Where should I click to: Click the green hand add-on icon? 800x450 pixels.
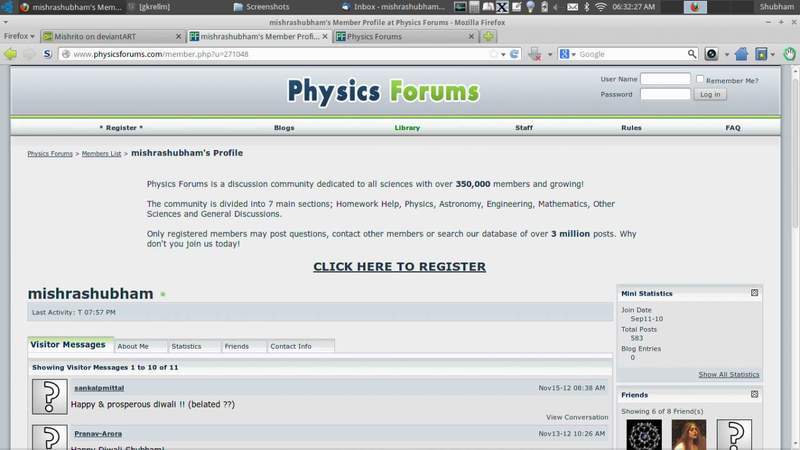coord(789,54)
